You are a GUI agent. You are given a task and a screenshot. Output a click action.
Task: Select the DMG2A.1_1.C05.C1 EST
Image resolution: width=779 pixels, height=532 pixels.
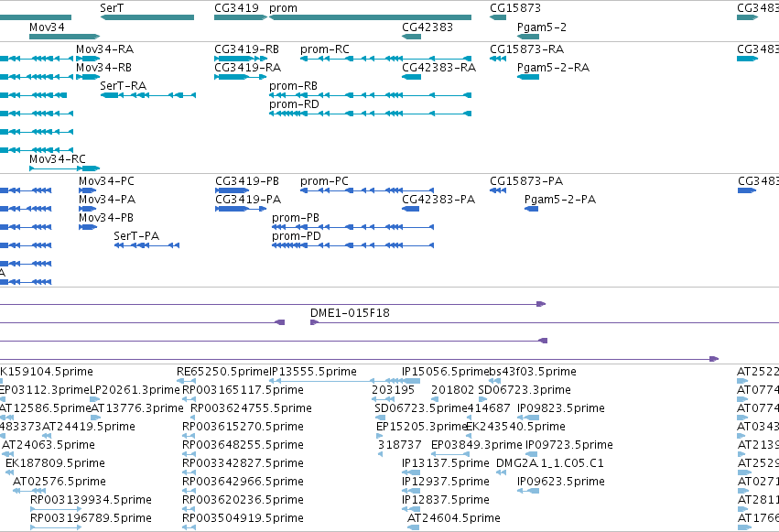502,472
